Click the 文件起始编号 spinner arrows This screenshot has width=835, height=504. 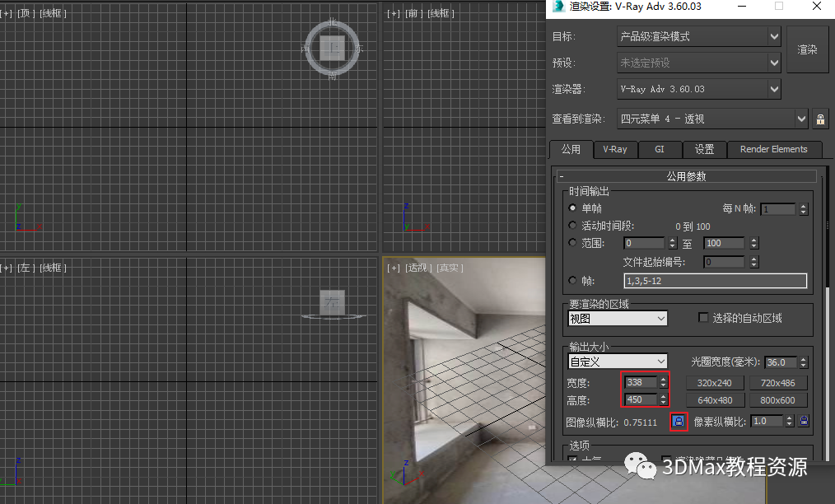click(x=753, y=262)
